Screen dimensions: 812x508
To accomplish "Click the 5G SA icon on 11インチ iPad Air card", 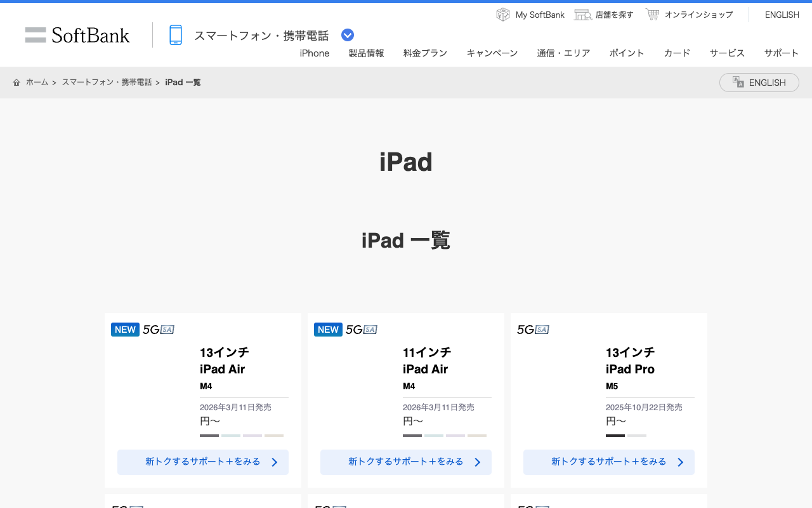I will 362,330.
